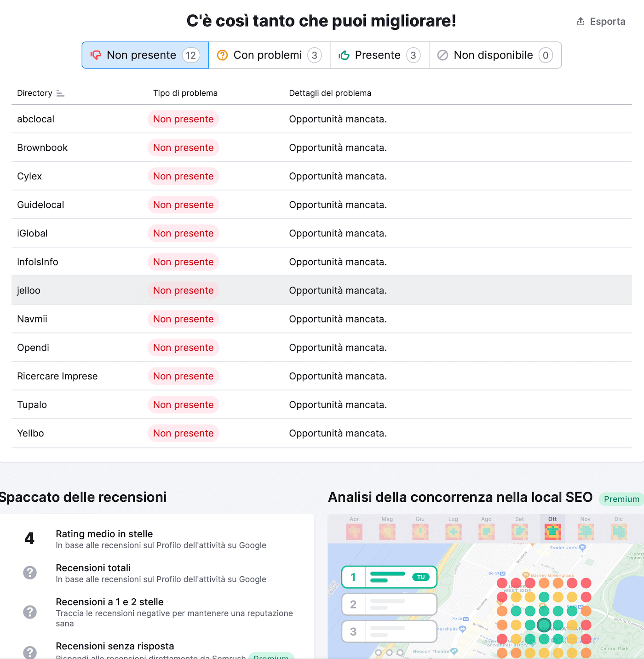Open the Non disponibile tab
The height and width of the screenshot is (659, 644).
[494, 55]
